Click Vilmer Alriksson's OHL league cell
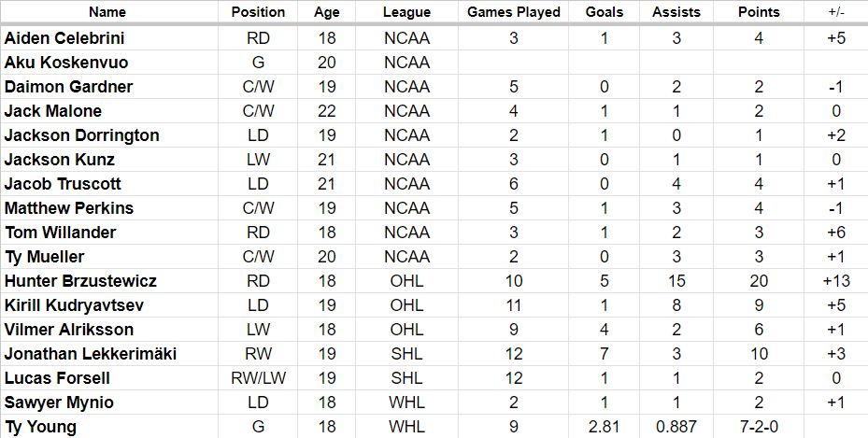Image resolution: width=868 pixels, height=438 pixels. click(406, 330)
